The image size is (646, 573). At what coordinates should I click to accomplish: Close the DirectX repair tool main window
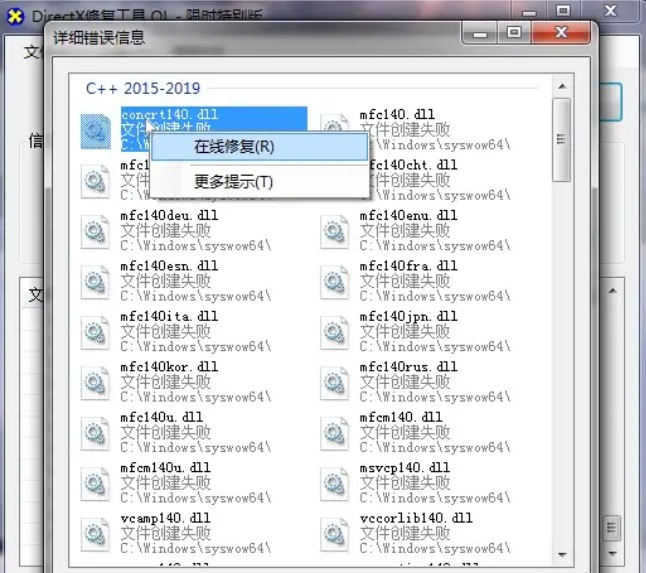coord(611,11)
